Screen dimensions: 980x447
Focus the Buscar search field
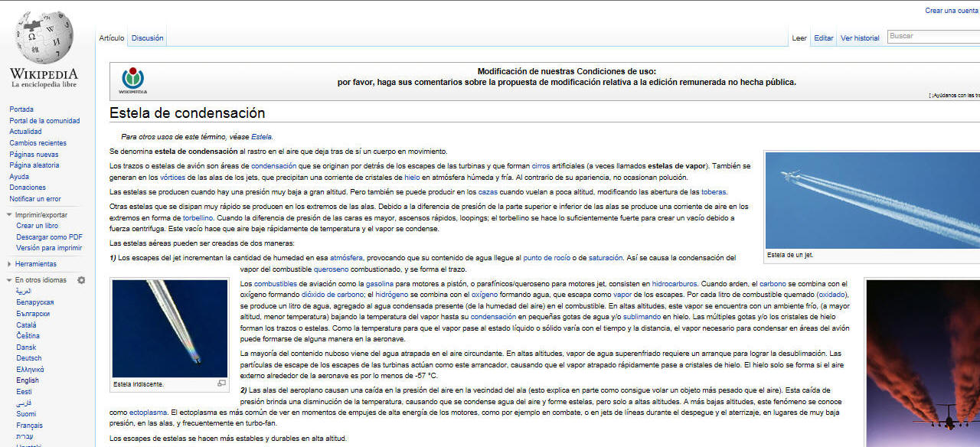[933, 36]
